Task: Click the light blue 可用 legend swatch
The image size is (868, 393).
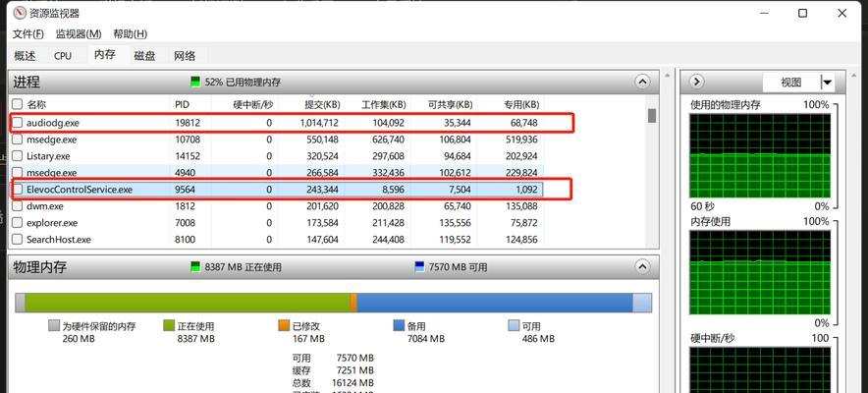Action: pos(514,325)
